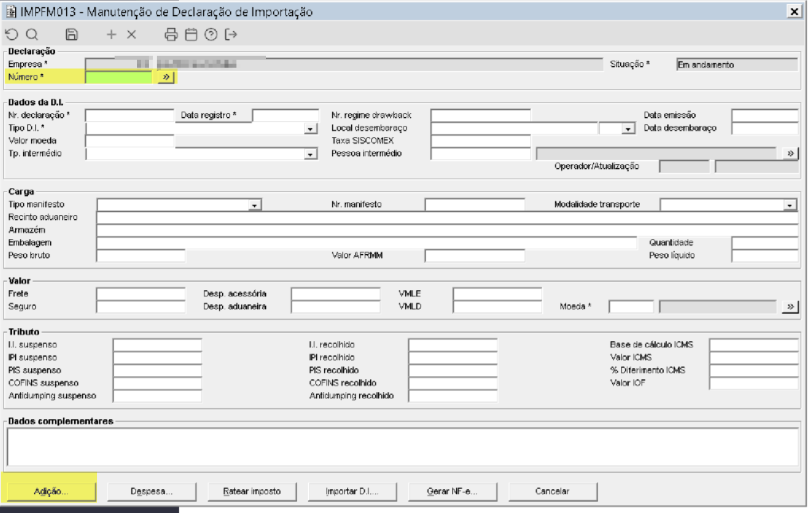812x513 pixels.
Task: Focus the Nr. regime drawback field
Action: point(481,115)
